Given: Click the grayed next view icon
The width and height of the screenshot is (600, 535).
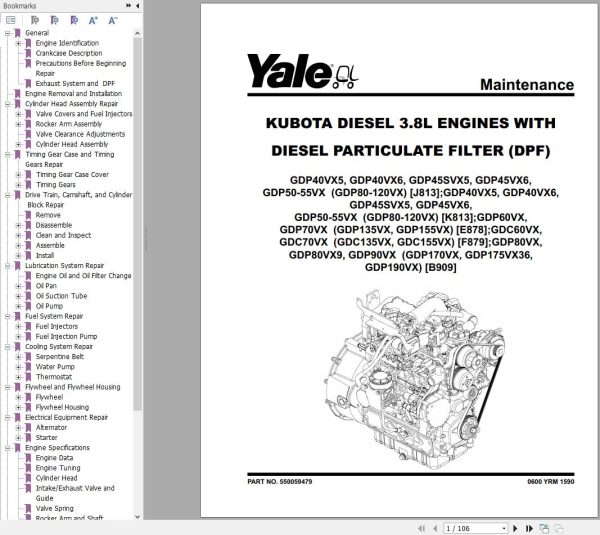Looking at the screenshot, I should click(x=559, y=528).
